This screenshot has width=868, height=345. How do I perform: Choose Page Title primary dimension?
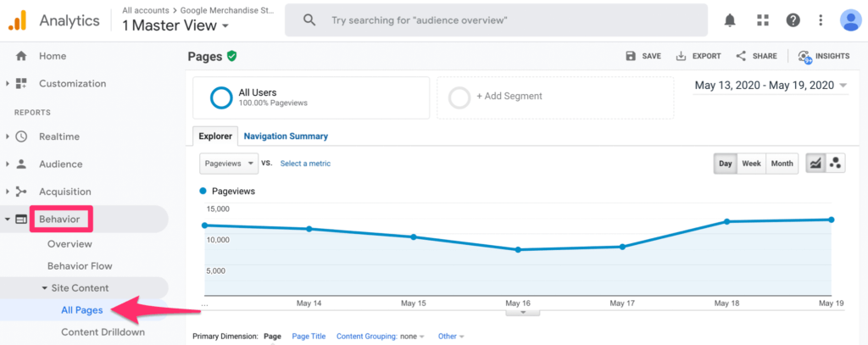click(x=309, y=337)
